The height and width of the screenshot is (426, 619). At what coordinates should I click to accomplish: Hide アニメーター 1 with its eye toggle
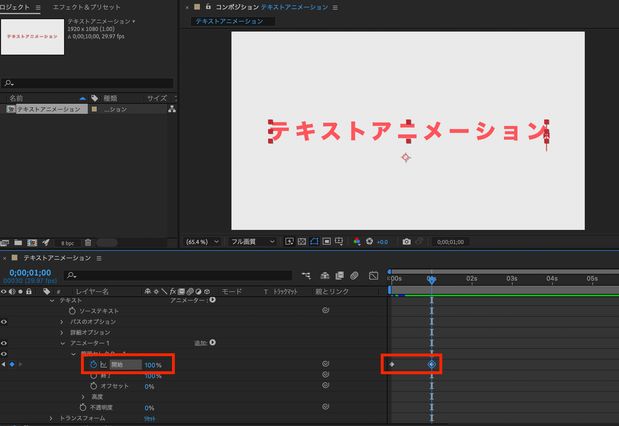click(4, 343)
